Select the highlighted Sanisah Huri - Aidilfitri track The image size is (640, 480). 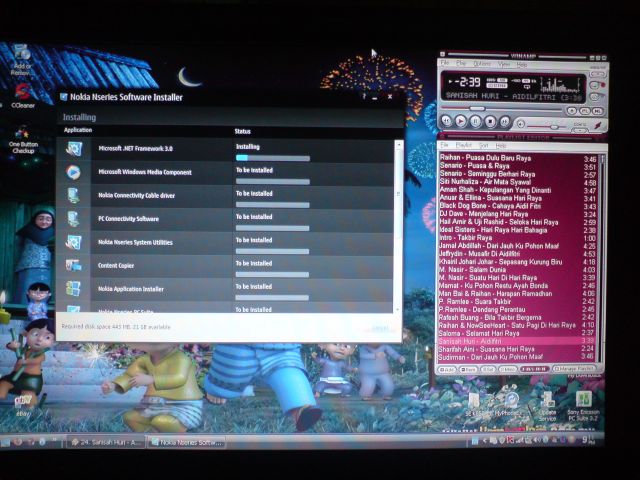[518, 341]
